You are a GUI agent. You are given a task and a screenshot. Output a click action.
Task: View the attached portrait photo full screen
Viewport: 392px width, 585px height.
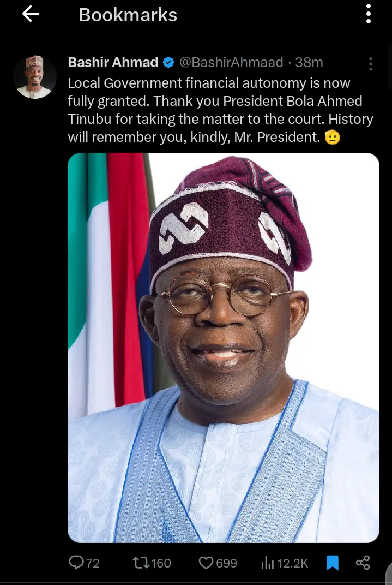223,348
